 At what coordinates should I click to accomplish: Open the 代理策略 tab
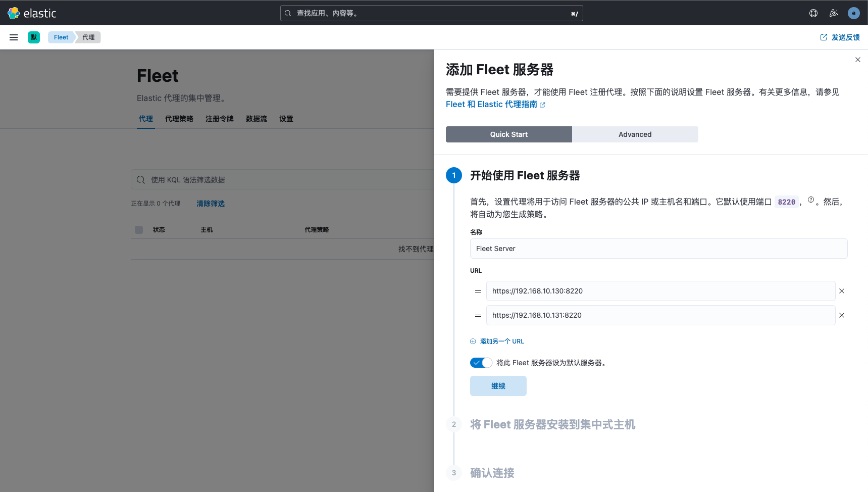point(179,119)
